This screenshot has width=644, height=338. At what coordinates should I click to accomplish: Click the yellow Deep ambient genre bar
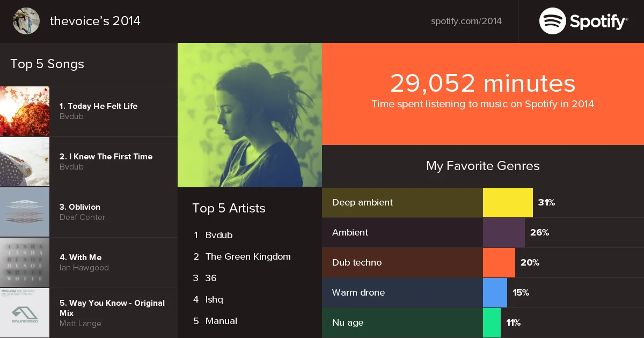(508, 202)
